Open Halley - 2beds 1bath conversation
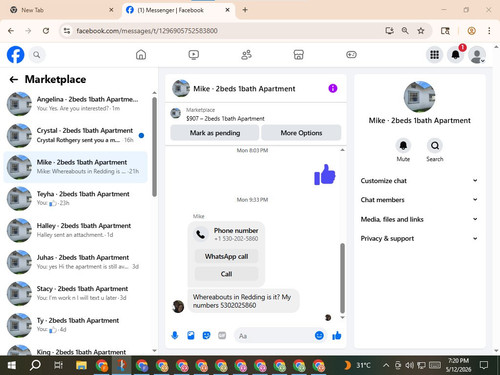This screenshot has height=375, width=500. (x=75, y=230)
